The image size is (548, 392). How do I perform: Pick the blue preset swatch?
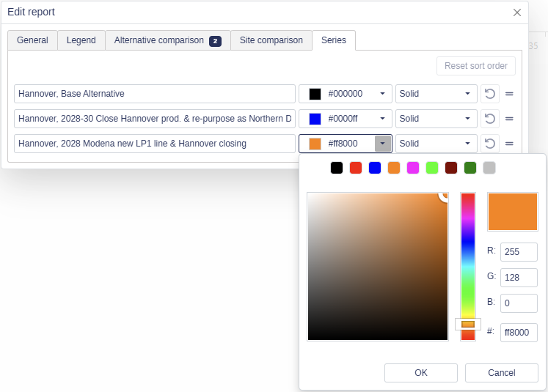coord(375,168)
